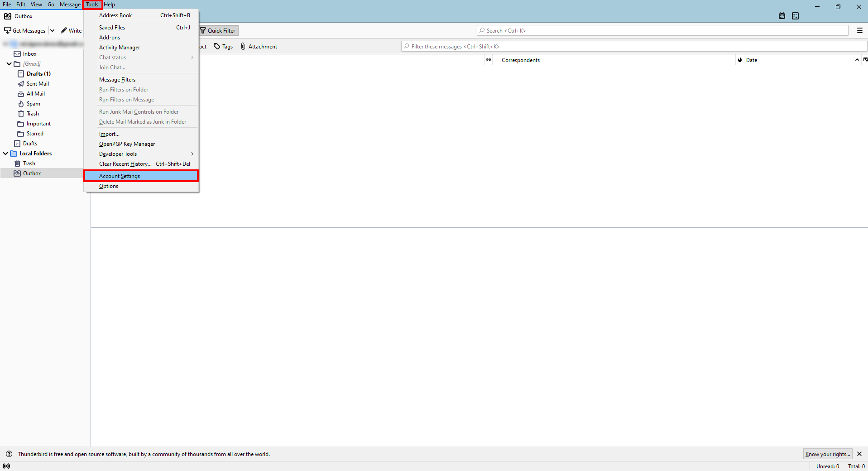Select the Spam folder
This screenshot has width=868, height=471.
click(33, 103)
